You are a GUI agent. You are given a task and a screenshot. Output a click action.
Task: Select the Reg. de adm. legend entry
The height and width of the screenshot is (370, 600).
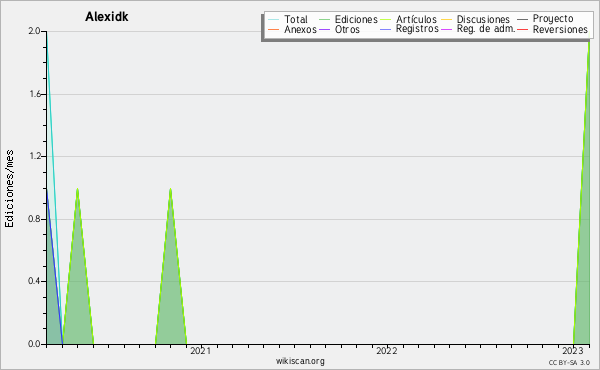pyautogui.click(x=486, y=29)
